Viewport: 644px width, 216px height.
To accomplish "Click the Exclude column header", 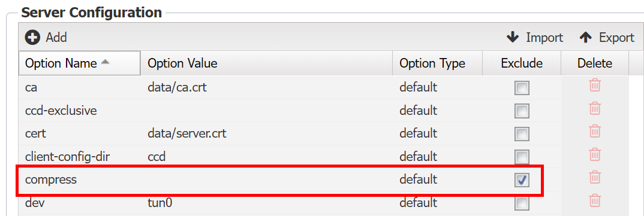I will tap(522, 63).
